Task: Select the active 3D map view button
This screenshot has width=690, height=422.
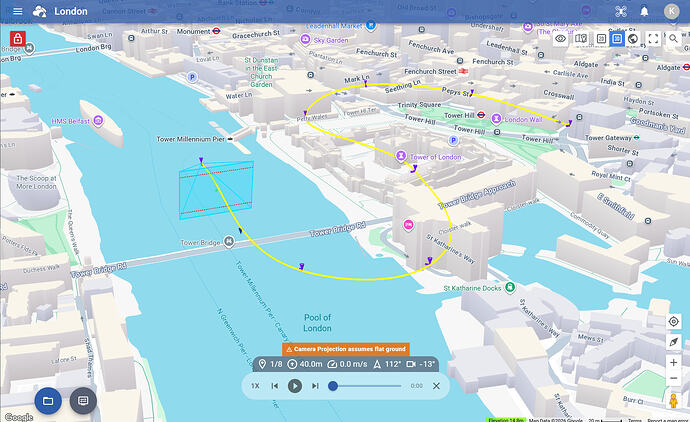Action: click(617, 39)
